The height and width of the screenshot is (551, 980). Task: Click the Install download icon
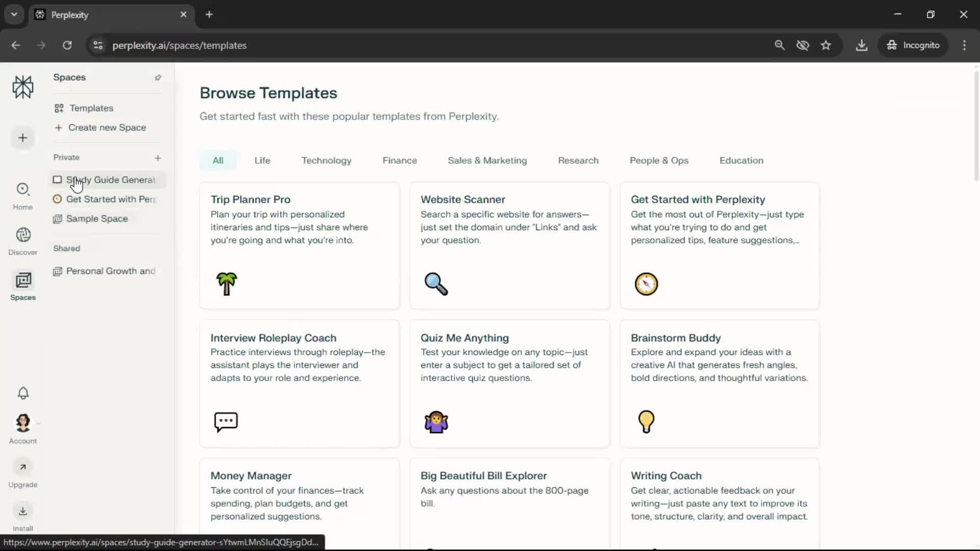(23, 511)
